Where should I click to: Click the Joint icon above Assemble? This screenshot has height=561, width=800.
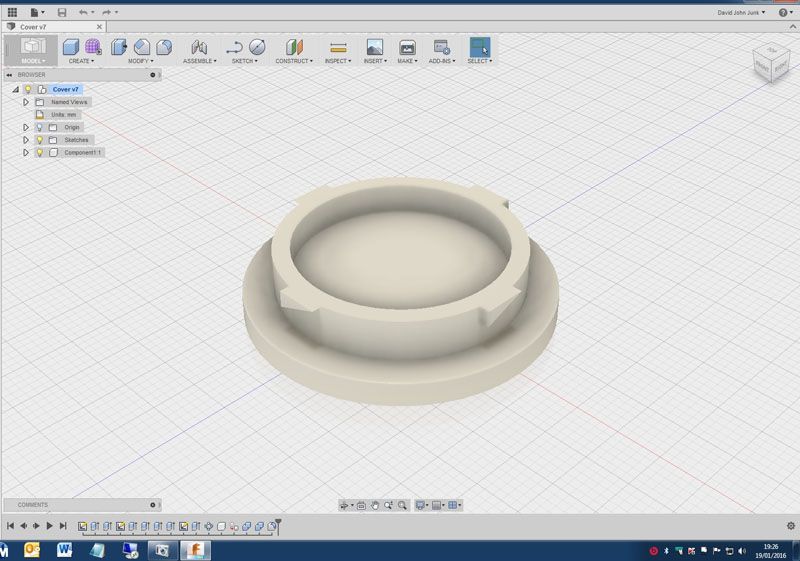[199, 47]
